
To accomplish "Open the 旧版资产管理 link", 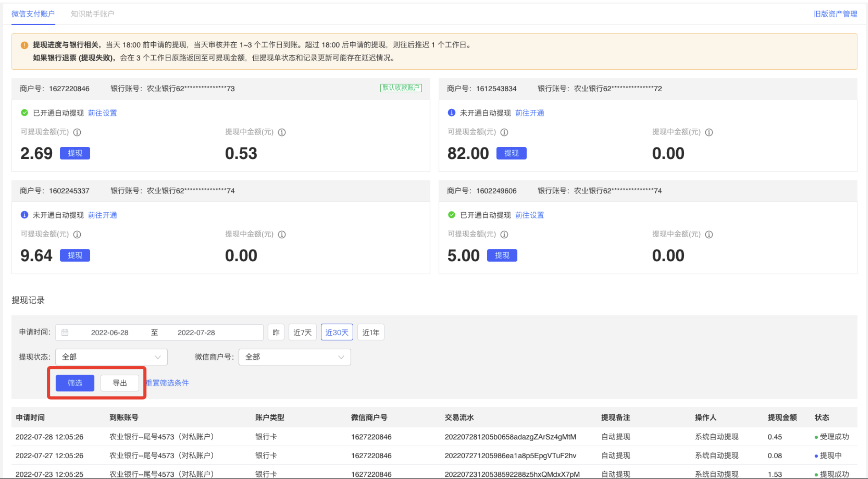I will 835,14.
